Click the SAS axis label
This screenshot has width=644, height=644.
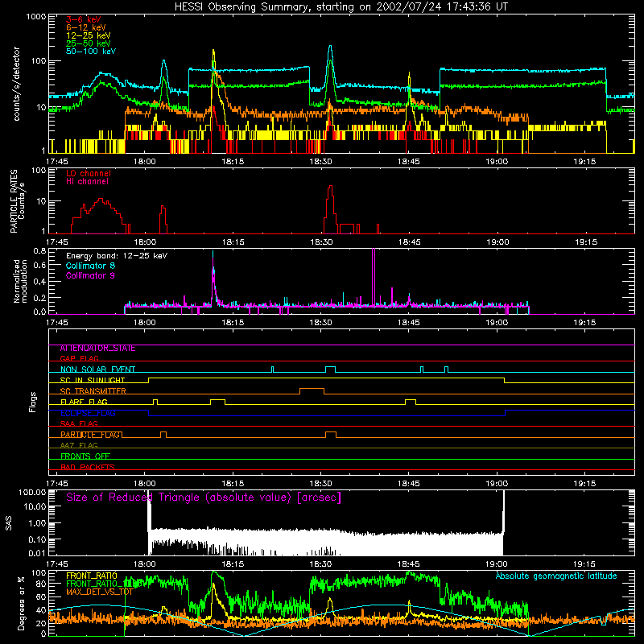coord(9,523)
